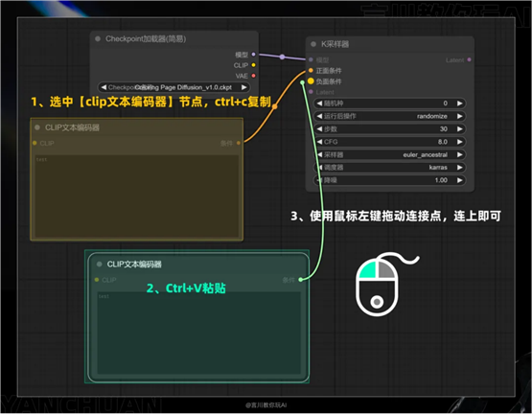The width and height of the screenshot is (532, 414).
Task: Click the CLIP input port on yellow node
Action: pos(35,143)
